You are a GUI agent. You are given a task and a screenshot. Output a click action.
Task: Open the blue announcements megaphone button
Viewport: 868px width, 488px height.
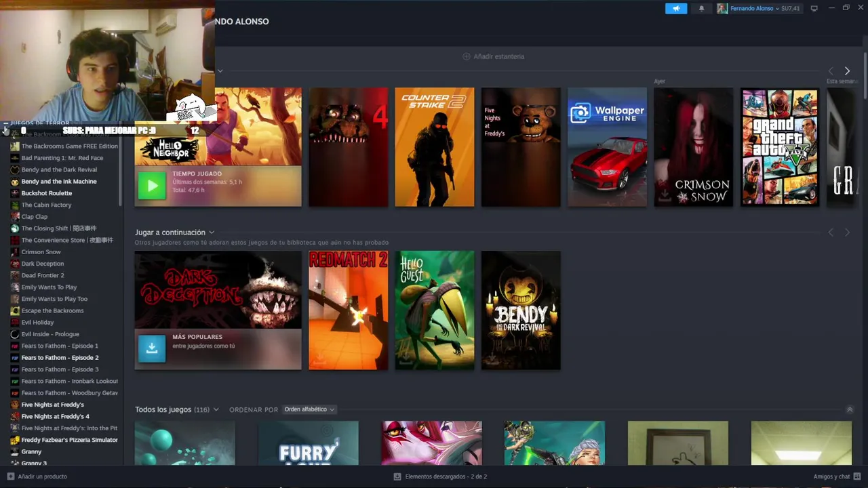coord(675,8)
